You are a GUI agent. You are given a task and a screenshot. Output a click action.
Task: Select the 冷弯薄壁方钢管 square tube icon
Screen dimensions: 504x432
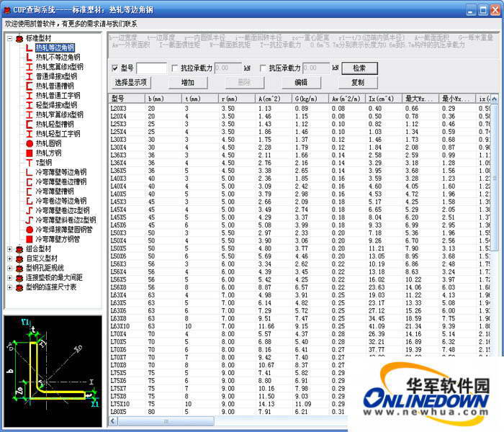[30, 239]
